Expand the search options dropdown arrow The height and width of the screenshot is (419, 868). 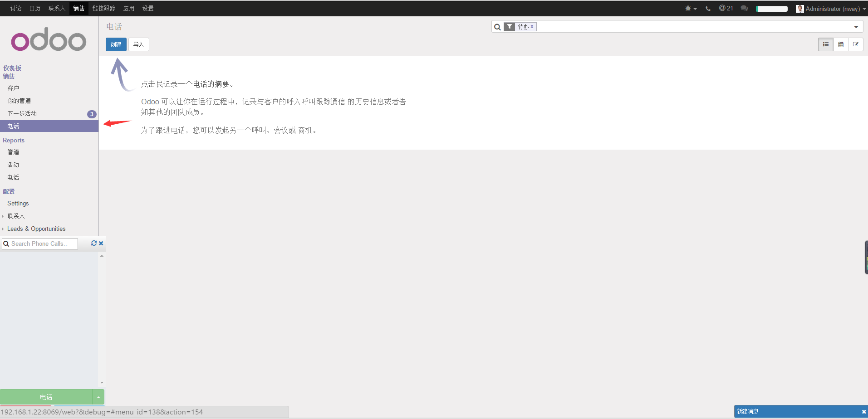coord(856,27)
